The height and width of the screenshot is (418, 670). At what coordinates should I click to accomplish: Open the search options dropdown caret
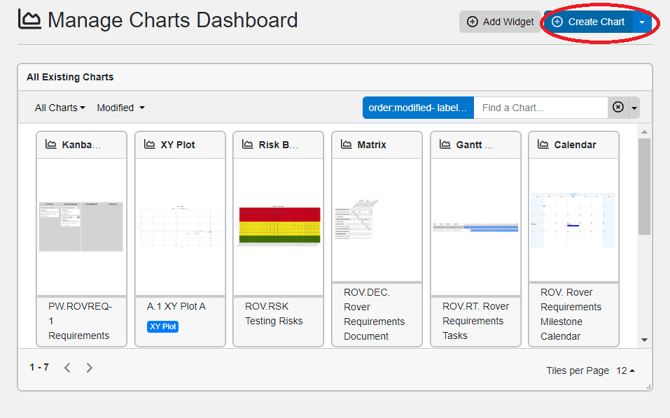634,108
